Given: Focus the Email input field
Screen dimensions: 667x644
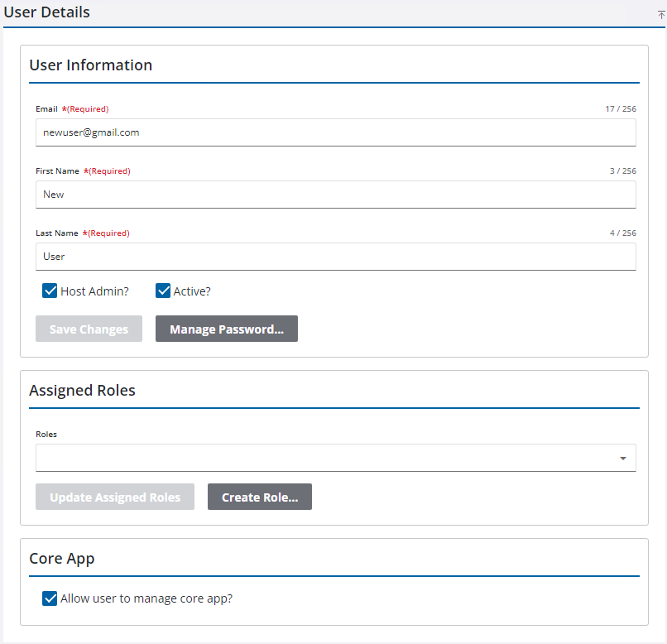Looking at the screenshot, I should (x=335, y=132).
